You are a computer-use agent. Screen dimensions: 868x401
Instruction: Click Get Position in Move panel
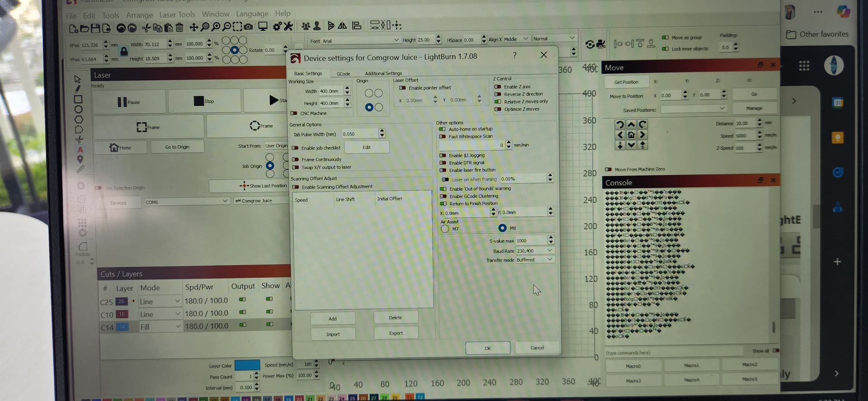(626, 82)
